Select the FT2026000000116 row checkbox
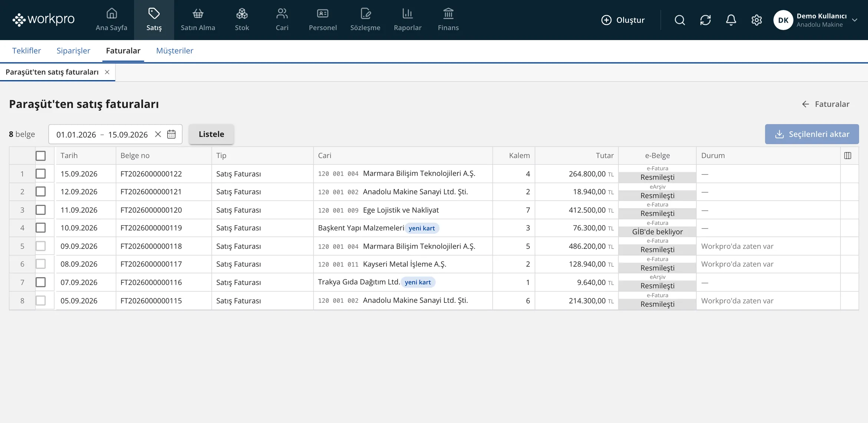The height and width of the screenshot is (423, 868). pos(41,282)
